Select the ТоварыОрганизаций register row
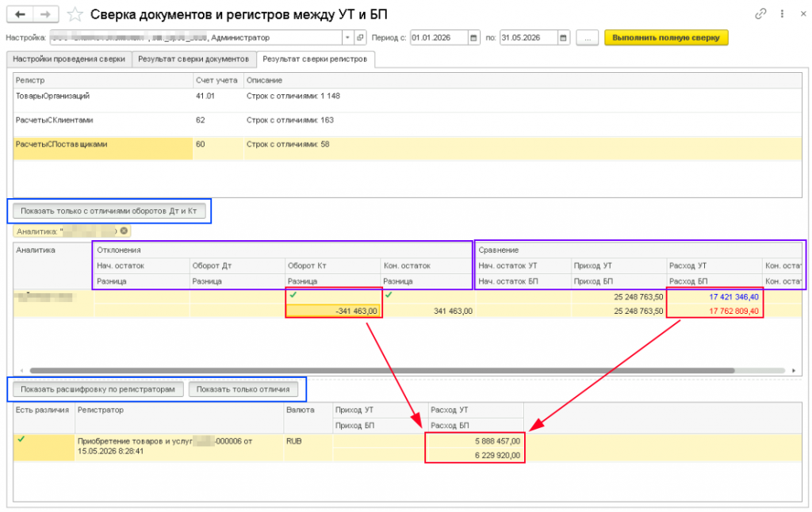Viewport: 812px width, 512px height. pos(407,101)
